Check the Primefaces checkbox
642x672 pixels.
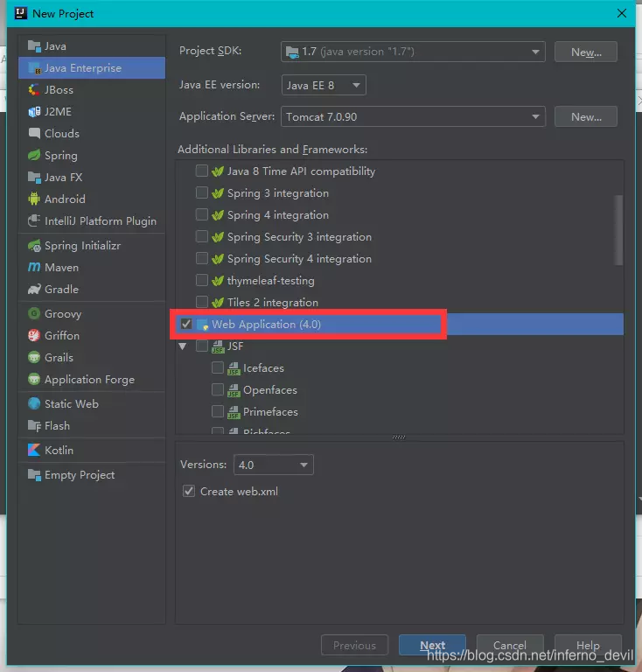point(218,411)
